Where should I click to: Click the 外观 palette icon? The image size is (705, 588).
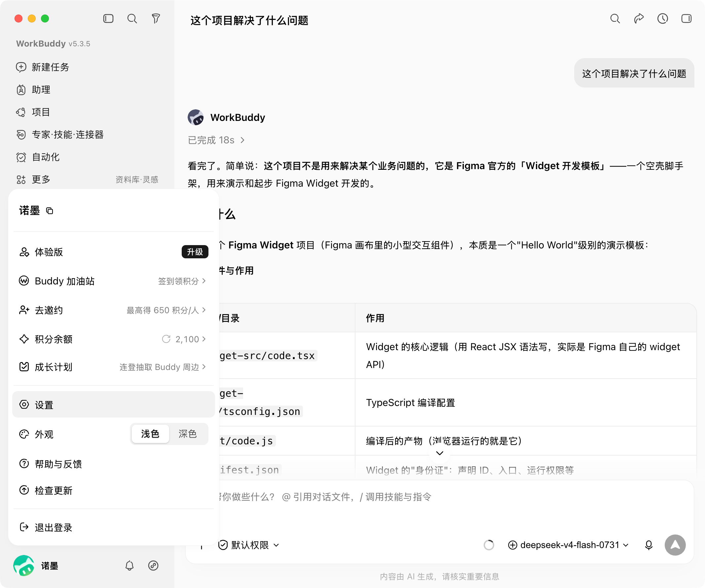coord(24,434)
